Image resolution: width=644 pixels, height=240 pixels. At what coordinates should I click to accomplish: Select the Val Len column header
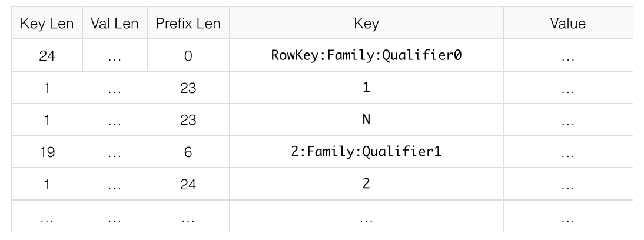click(x=114, y=24)
